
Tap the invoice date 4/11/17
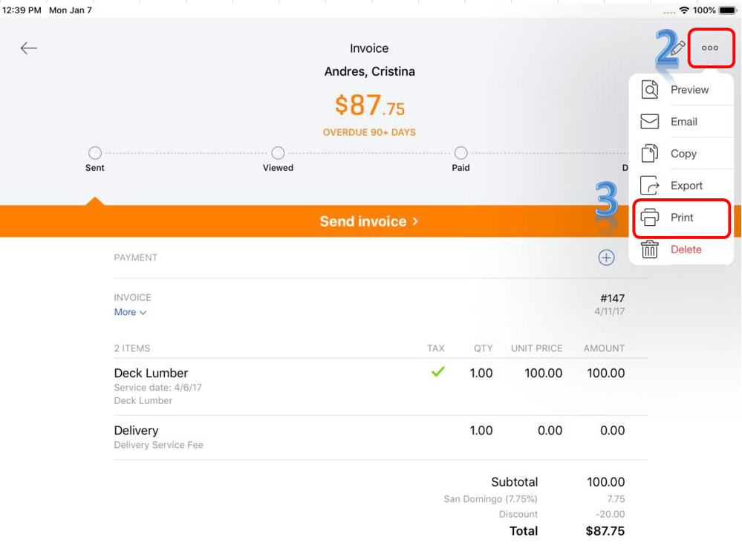pyautogui.click(x=610, y=311)
